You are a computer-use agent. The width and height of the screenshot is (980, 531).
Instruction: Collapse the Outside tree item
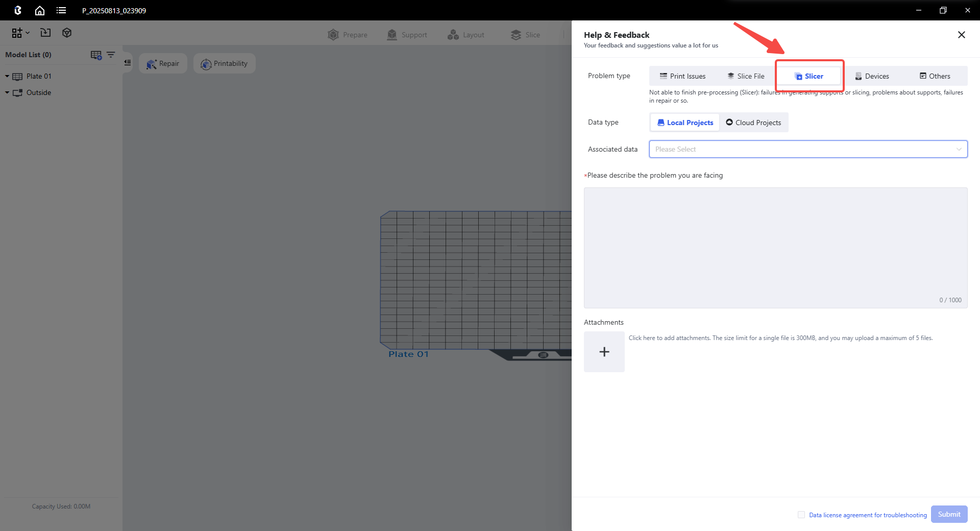(7, 92)
